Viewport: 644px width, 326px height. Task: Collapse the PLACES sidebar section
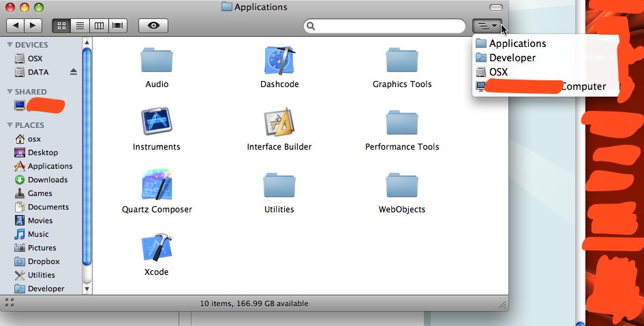coord(10,125)
